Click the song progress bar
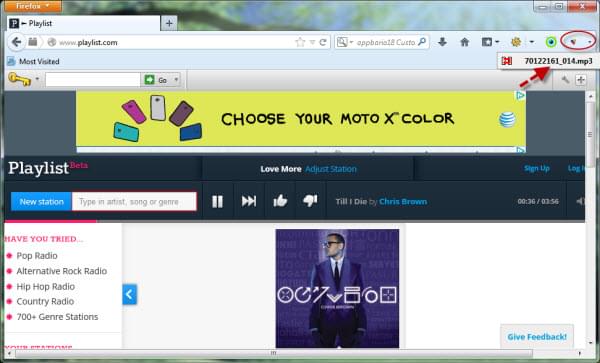 point(294,221)
